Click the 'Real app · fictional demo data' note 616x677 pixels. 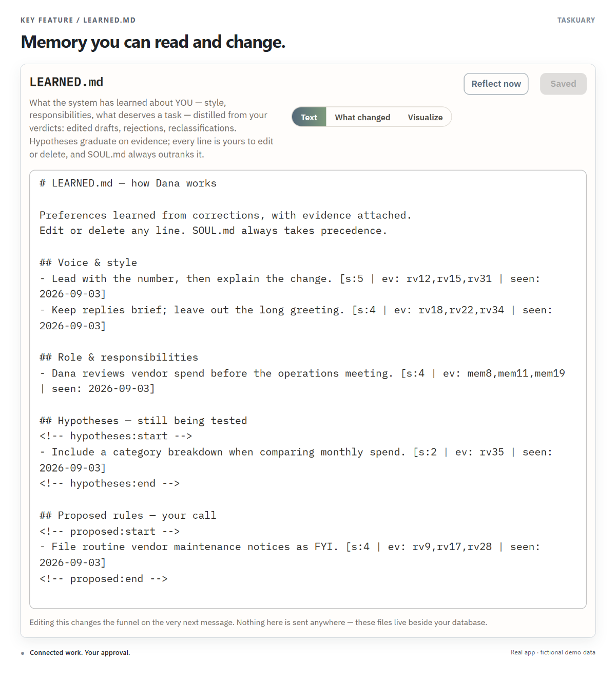click(553, 652)
